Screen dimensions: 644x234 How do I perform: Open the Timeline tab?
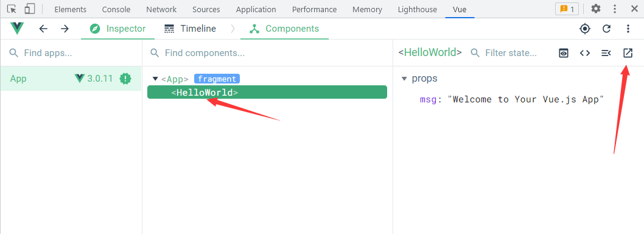[x=190, y=29]
